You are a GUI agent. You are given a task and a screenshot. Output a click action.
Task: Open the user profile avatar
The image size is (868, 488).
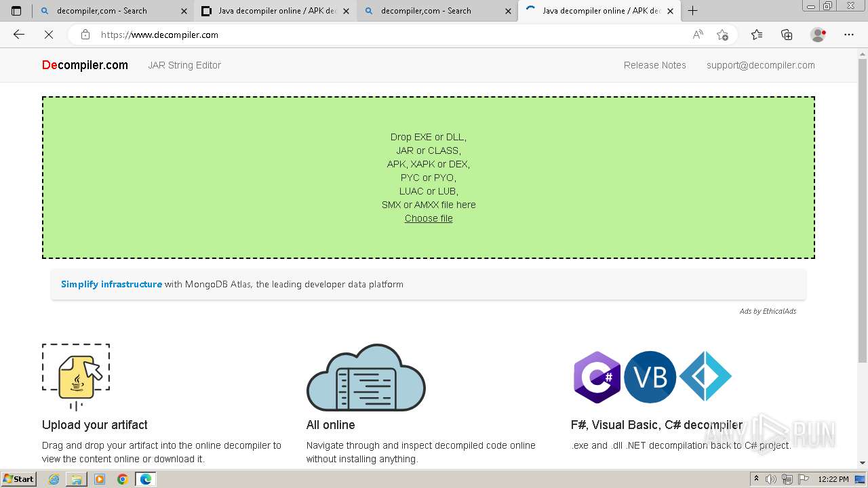818,35
